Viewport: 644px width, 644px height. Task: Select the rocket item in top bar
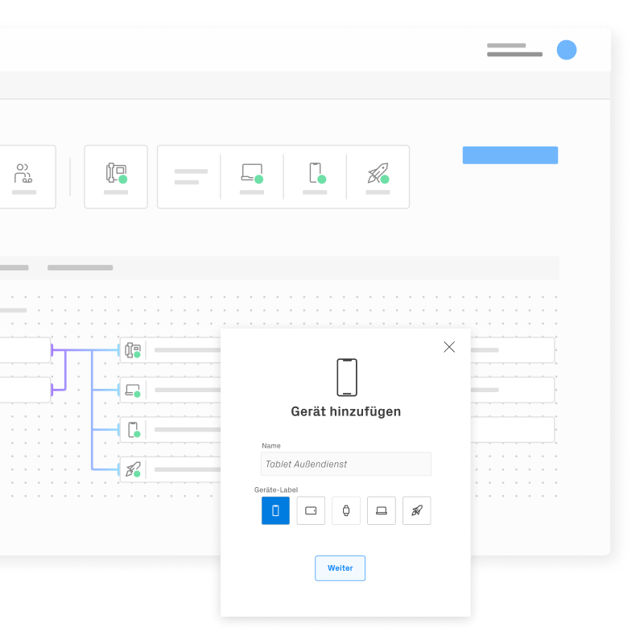click(378, 176)
